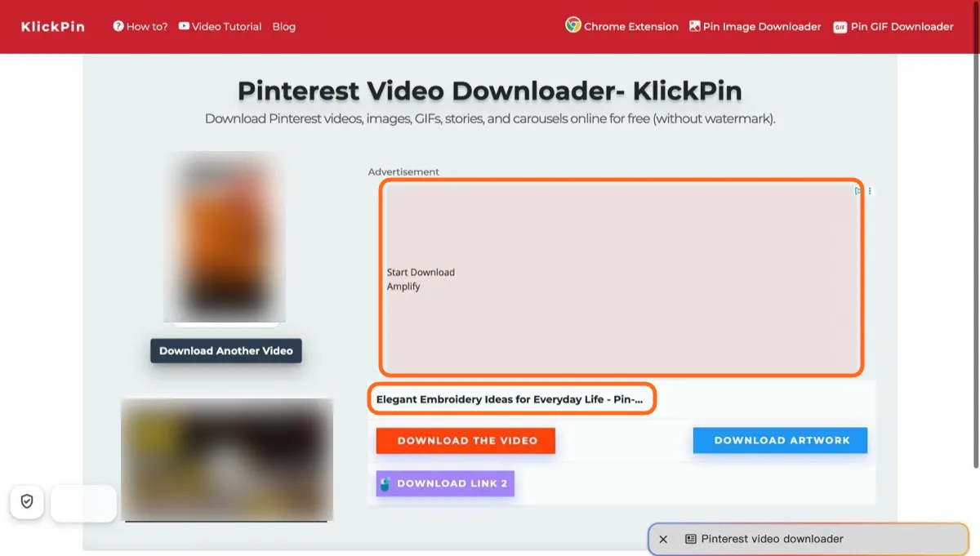Image resolution: width=980 pixels, height=556 pixels.
Task: Open the Video Tutorial link
Action: tap(220, 27)
